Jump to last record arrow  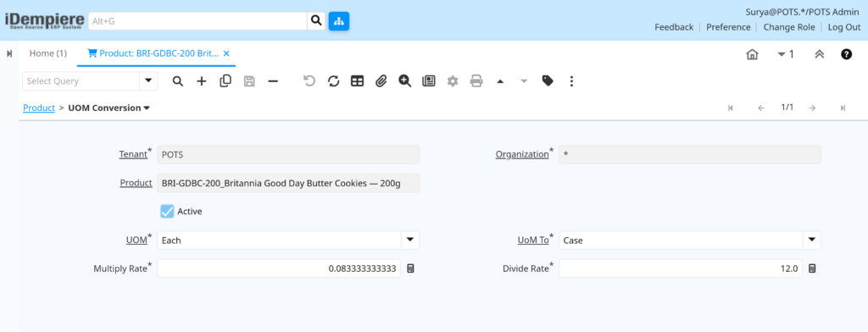843,108
